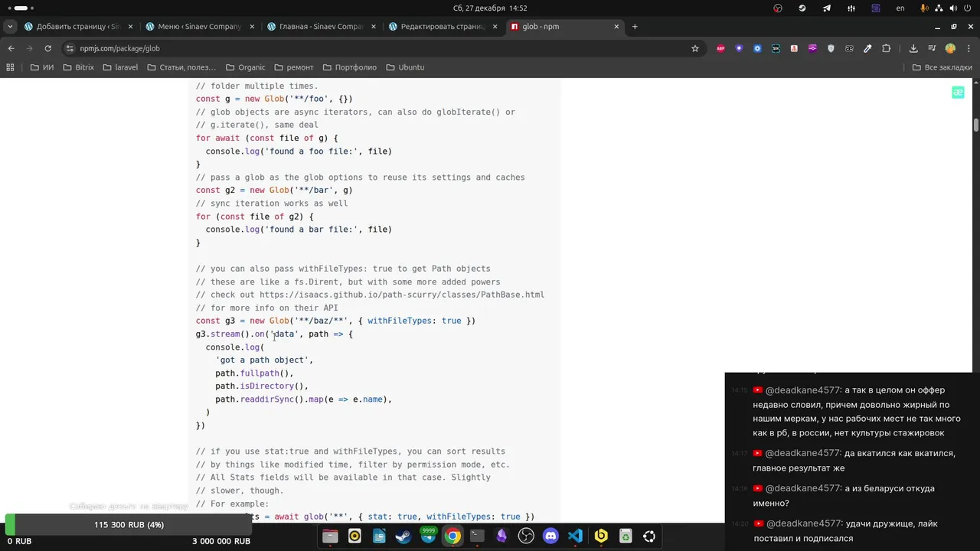Viewport: 980px width, 551px height.
Task: Open the power menu tray icon
Action: pyautogui.click(x=968, y=8)
